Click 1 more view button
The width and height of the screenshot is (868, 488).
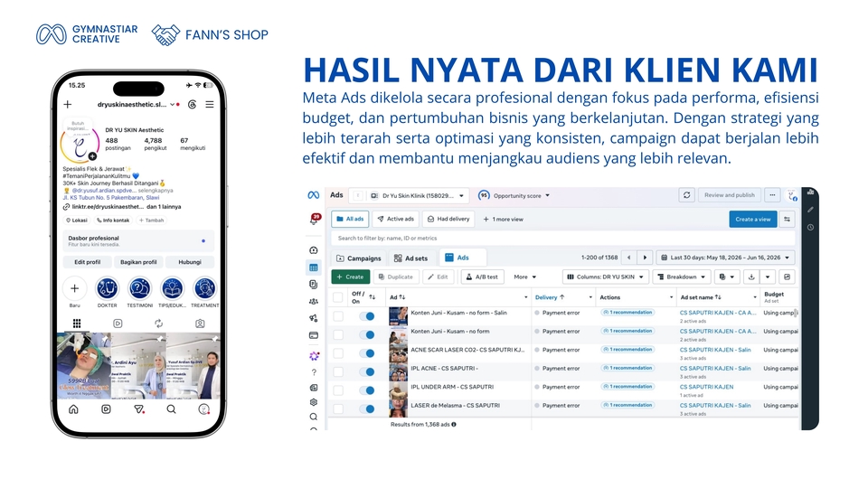click(503, 219)
